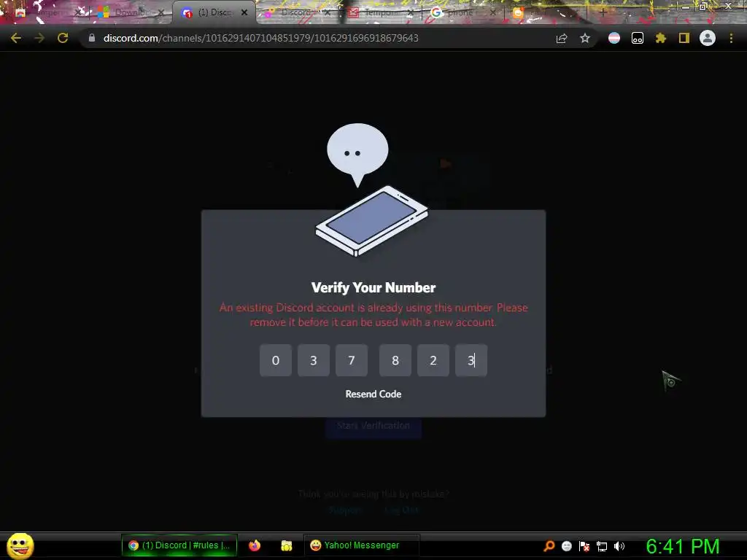The width and height of the screenshot is (747, 560).
Task: Click the orange magnifier tray icon
Action: [x=549, y=545]
